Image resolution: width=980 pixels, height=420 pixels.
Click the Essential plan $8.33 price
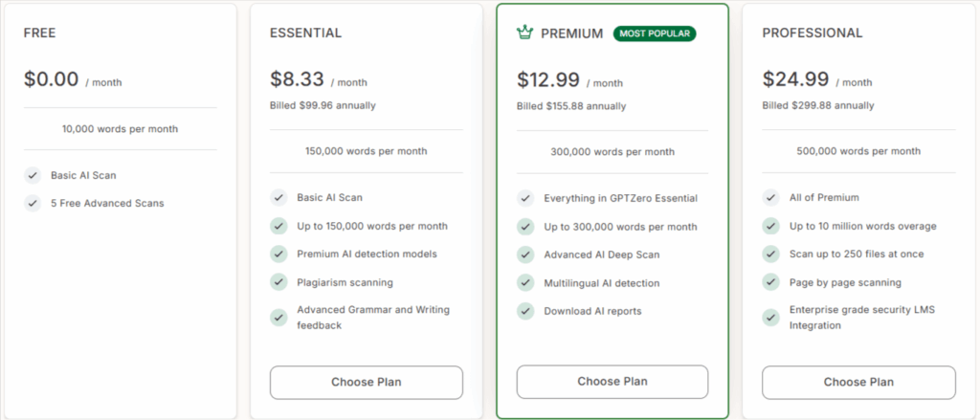(298, 79)
